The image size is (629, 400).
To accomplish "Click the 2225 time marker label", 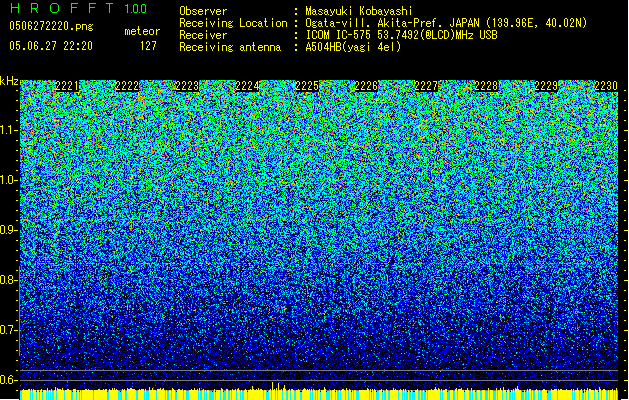I will point(307,86).
